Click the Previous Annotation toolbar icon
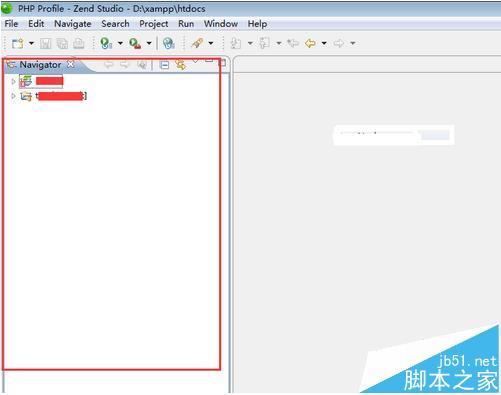This screenshot has height=395, width=501. click(265, 43)
